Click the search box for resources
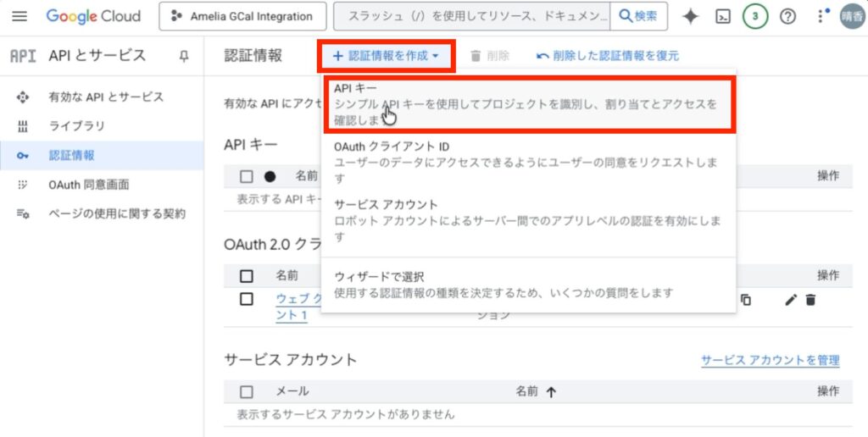This screenshot has height=437, width=868. click(471, 17)
